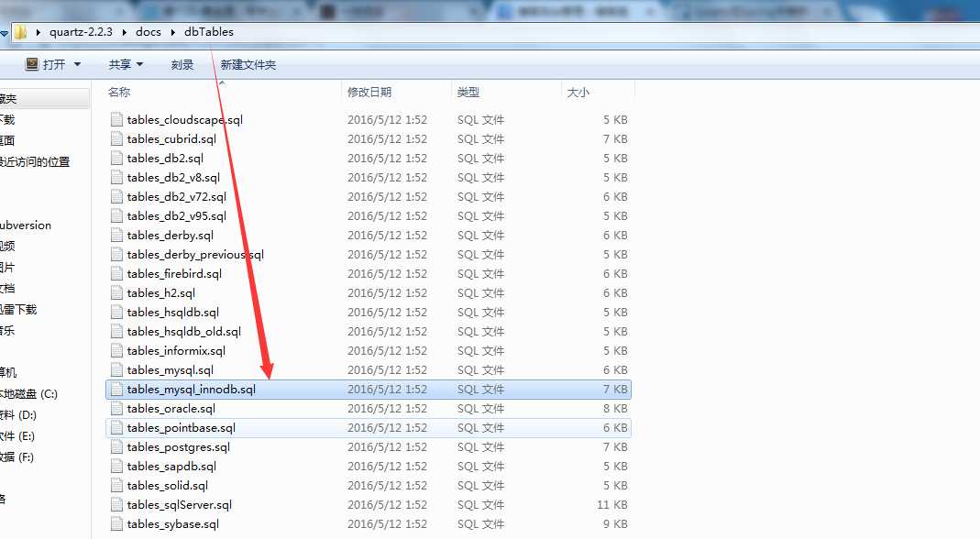Image resolution: width=980 pixels, height=539 pixels.
Task: Click file icon of tables_informix.sql
Action: [x=116, y=351]
